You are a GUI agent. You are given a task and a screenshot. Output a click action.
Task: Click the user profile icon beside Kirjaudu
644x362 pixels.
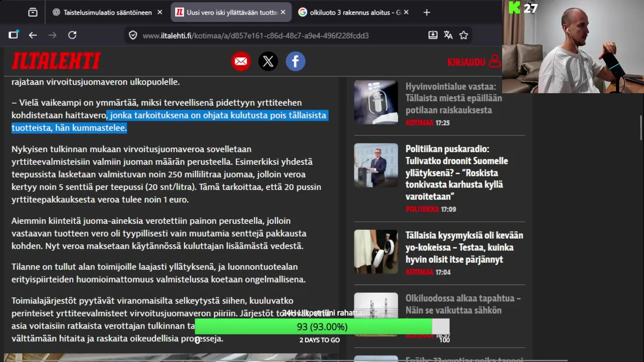[495, 61]
